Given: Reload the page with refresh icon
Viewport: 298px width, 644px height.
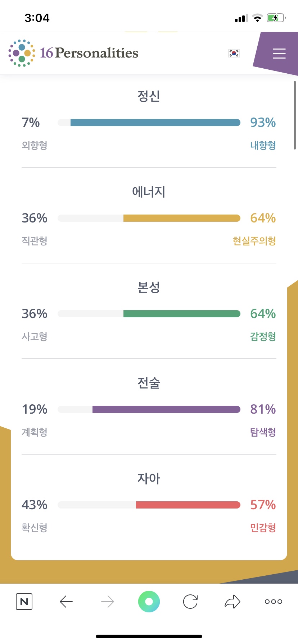Looking at the screenshot, I should (x=190, y=602).
